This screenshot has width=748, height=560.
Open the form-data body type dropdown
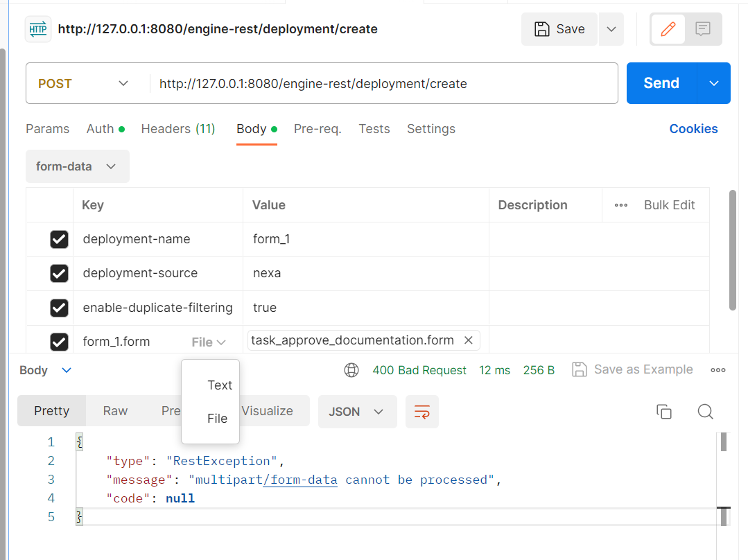pos(77,166)
